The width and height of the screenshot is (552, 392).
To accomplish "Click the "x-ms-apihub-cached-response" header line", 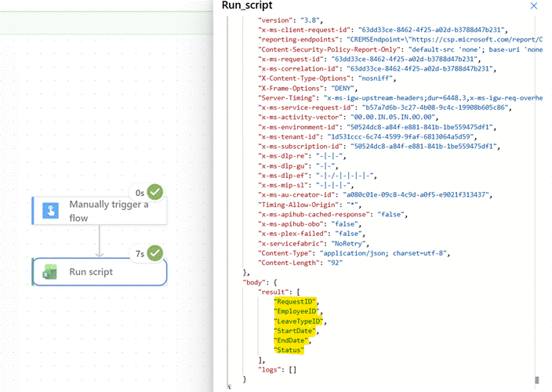I will click(332, 214).
